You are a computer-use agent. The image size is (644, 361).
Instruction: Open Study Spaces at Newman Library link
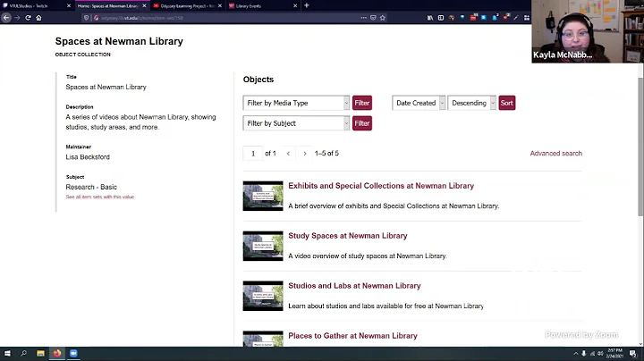pyautogui.click(x=347, y=236)
